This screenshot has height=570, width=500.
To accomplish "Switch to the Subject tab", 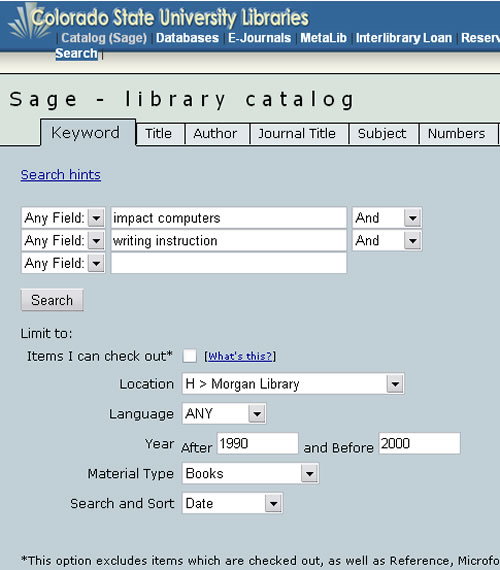I will click(x=383, y=133).
